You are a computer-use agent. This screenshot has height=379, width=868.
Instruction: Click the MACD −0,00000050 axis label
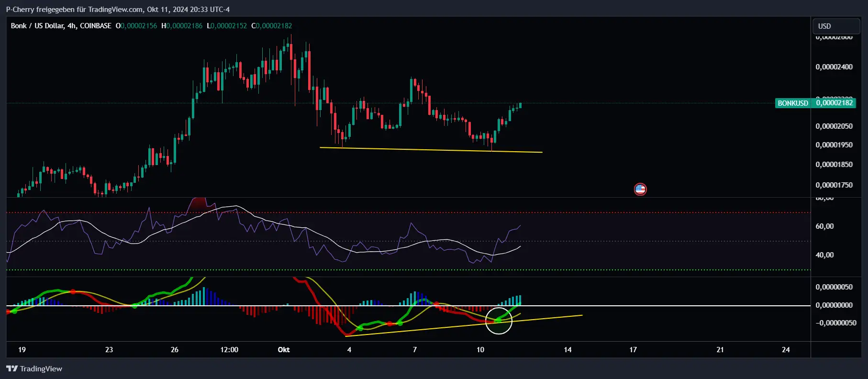coord(836,323)
